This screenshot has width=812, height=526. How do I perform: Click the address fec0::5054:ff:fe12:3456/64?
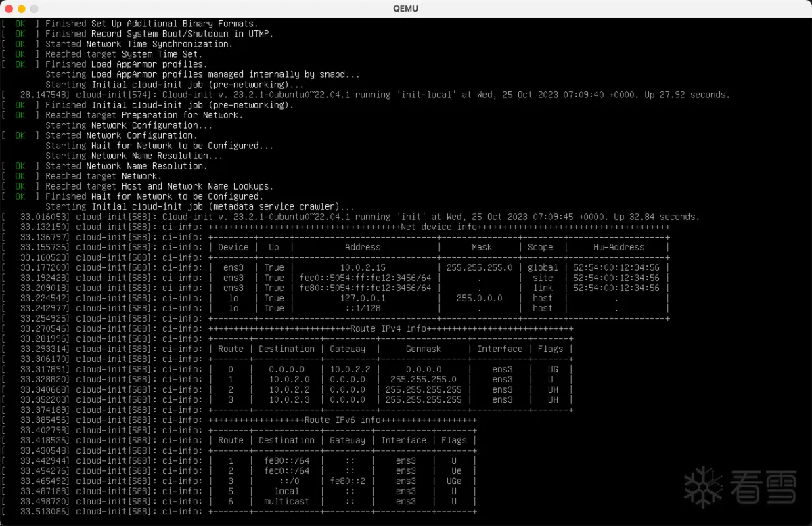click(365, 278)
